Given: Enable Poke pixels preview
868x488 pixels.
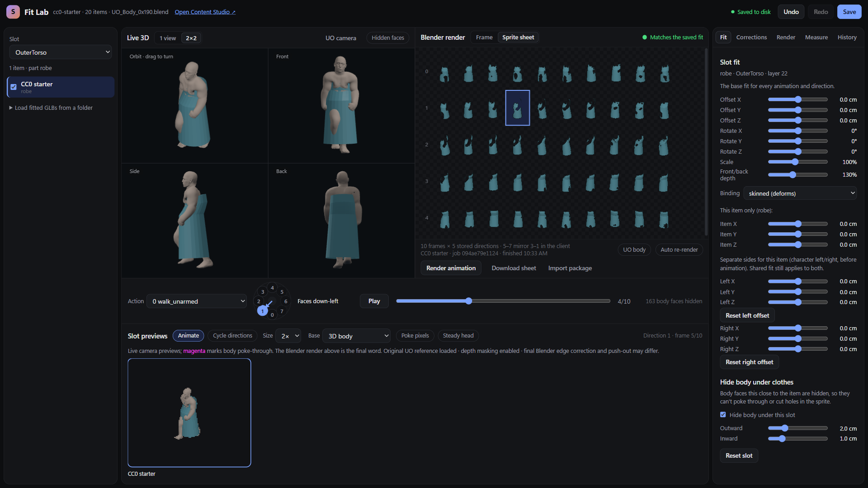Looking at the screenshot, I should (415, 336).
